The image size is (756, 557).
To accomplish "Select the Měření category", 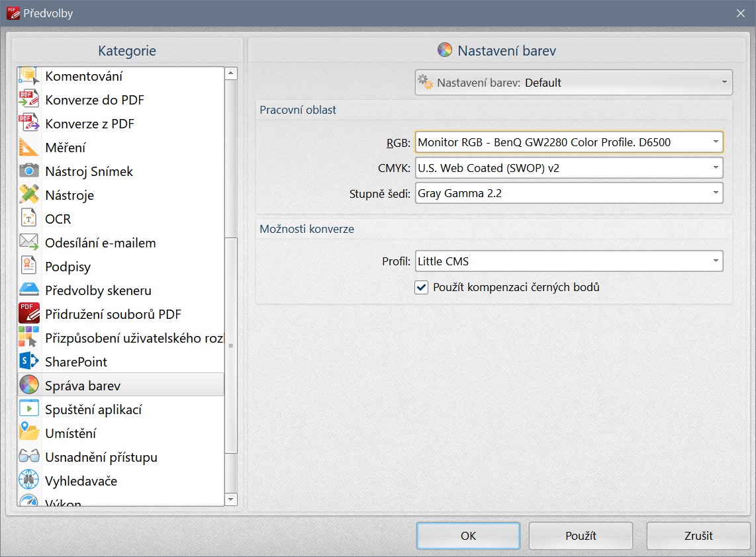I will [x=121, y=148].
